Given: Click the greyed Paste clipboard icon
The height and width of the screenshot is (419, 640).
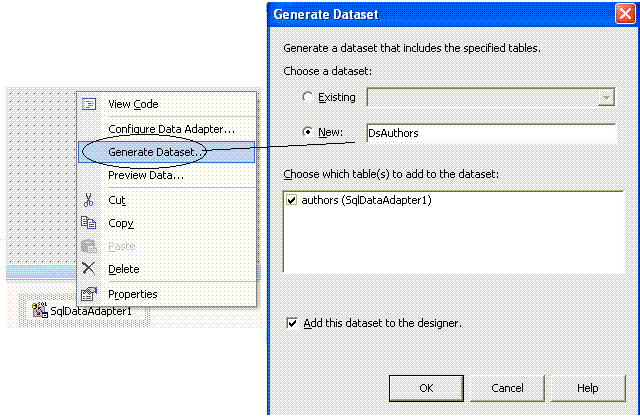Looking at the screenshot, I should click(88, 246).
